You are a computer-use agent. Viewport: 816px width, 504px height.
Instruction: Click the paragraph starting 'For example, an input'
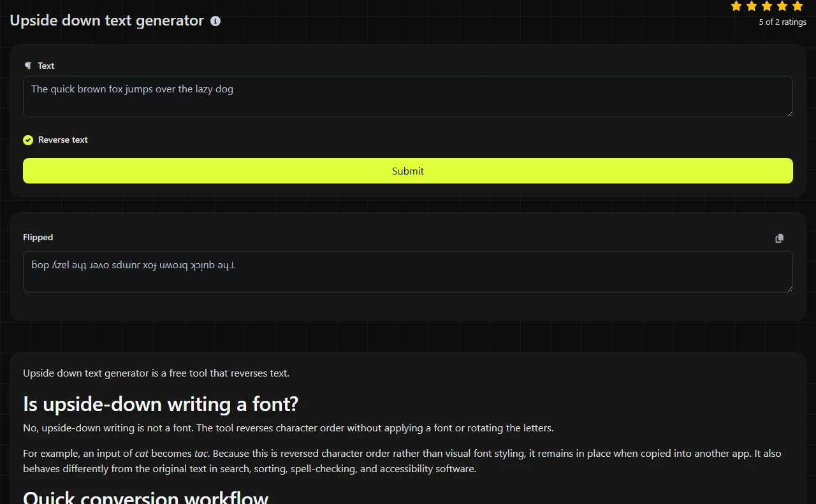point(402,461)
